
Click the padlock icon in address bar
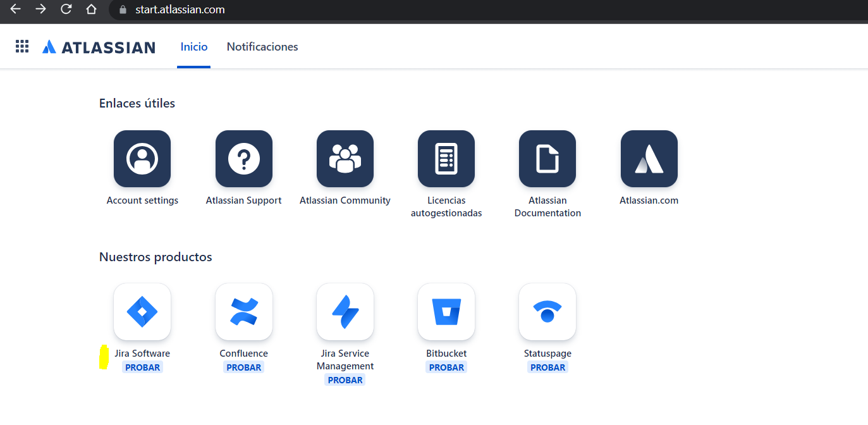pyautogui.click(x=123, y=10)
